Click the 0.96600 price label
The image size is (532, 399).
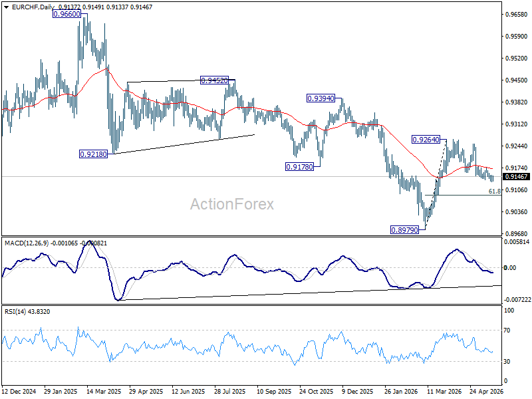click(x=67, y=14)
